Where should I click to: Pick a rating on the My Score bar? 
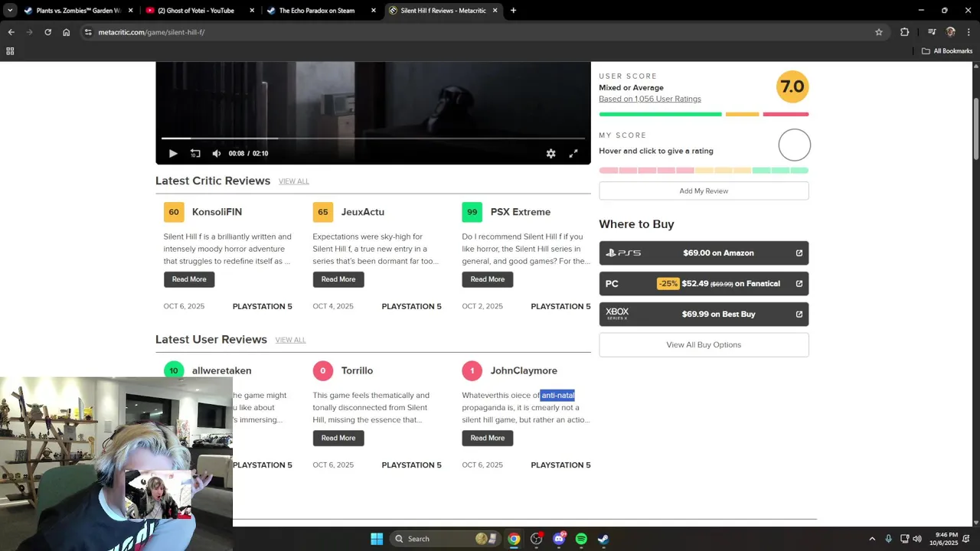click(704, 170)
